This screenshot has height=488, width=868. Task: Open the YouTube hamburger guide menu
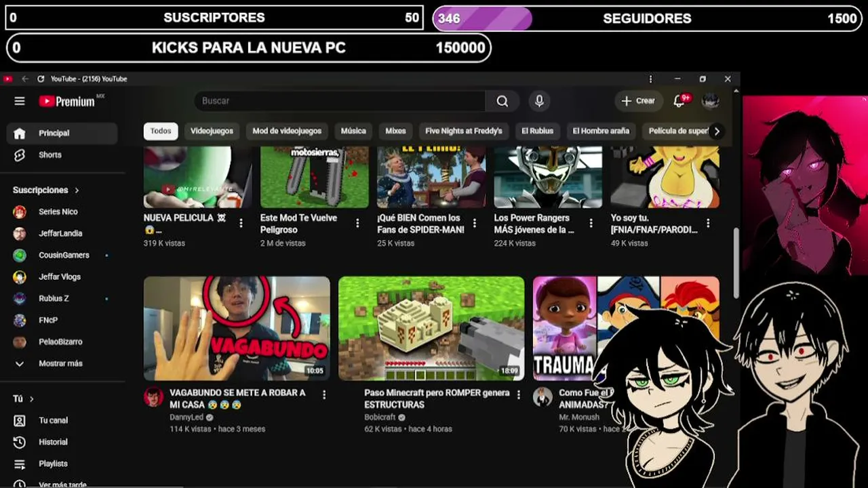click(x=20, y=101)
